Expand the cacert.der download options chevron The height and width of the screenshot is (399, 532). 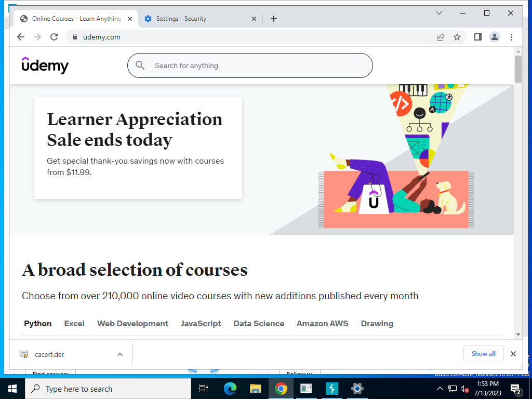point(120,354)
